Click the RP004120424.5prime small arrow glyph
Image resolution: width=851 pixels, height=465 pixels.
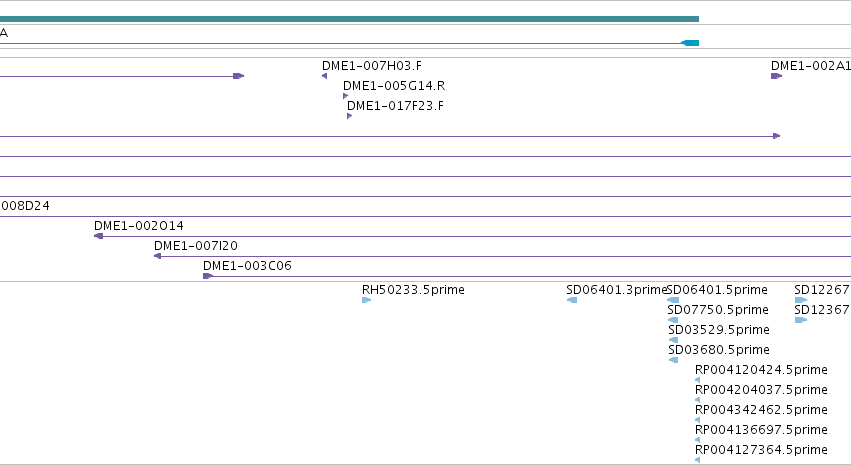point(697,380)
